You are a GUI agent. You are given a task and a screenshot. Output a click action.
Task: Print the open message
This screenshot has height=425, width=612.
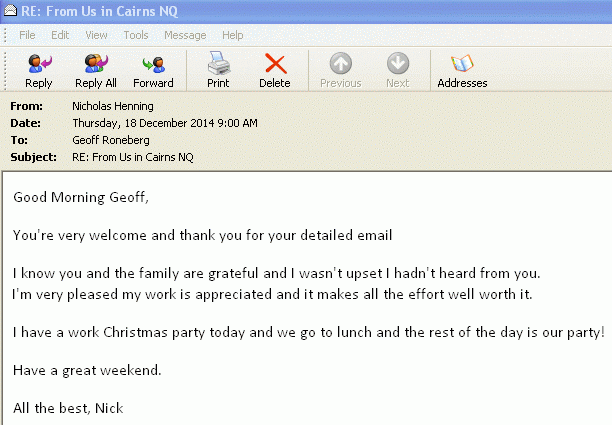(x=218, y=71)
